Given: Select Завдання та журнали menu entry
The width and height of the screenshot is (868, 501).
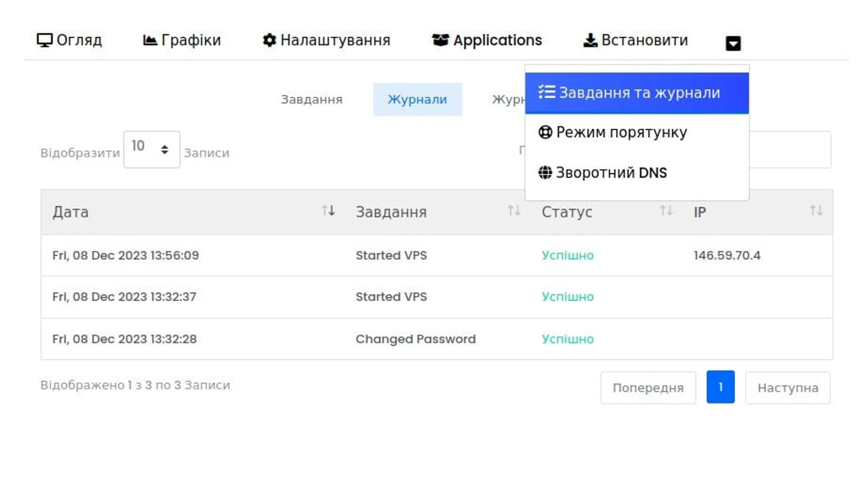Looking at the screenshot, I should click(x=637, y=93).
